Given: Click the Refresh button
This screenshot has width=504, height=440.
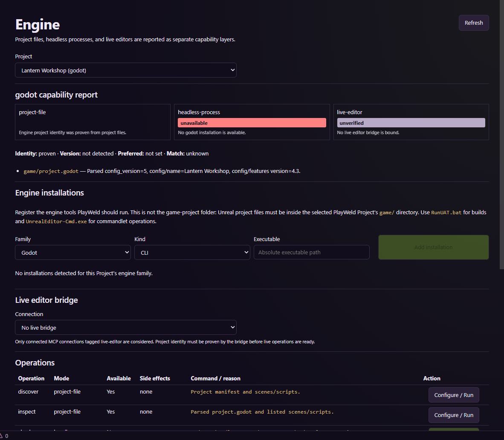Looking at the screenshot, I should 473,23.
